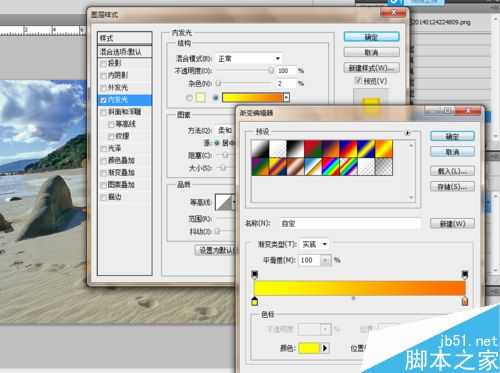Select the gradient radio button beside gradient bar
This screenshot has height=373, width=500.
[216, 98]
